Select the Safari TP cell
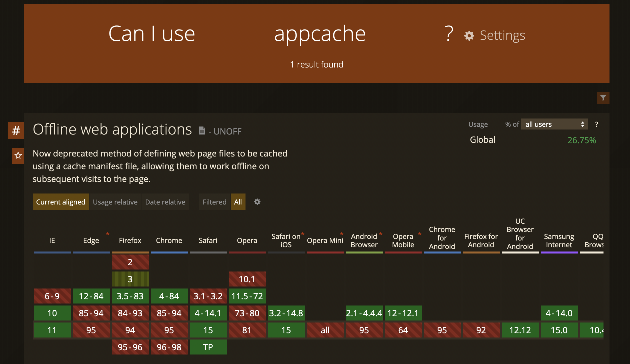 click(208, 347)
